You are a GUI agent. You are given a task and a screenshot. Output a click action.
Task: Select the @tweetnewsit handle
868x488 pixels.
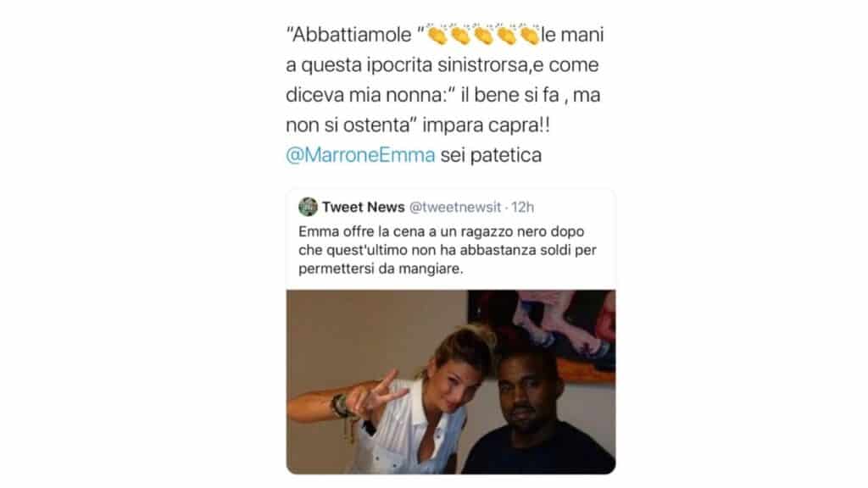pos(455,207)
